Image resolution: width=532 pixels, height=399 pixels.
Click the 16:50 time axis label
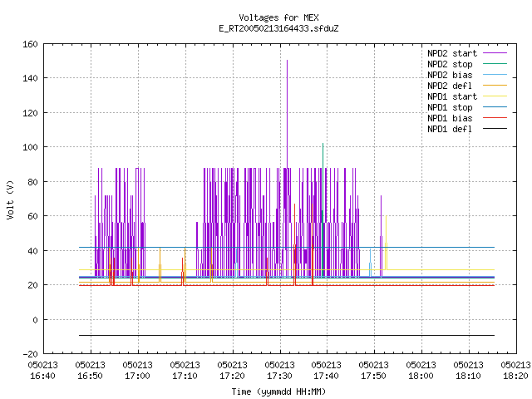91,376
